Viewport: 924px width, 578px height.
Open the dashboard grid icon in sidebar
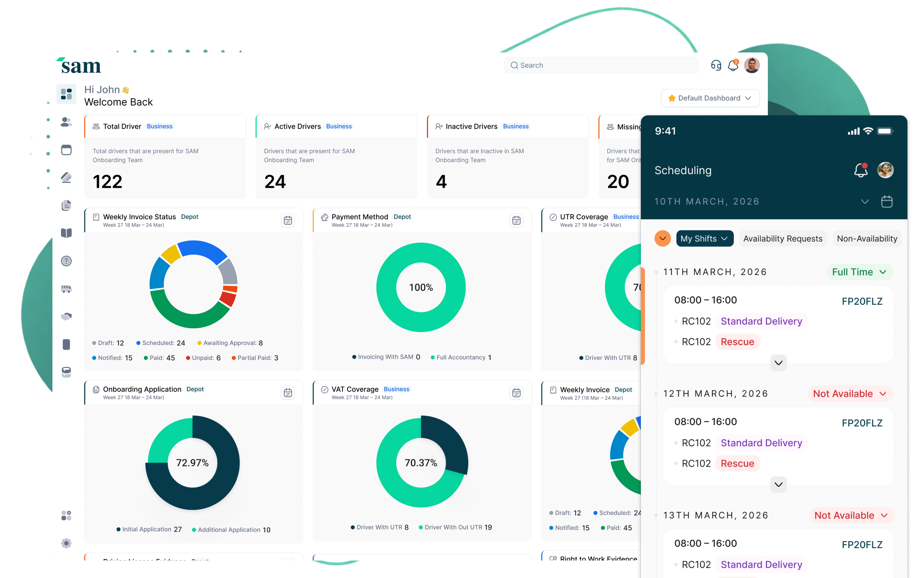66,94
